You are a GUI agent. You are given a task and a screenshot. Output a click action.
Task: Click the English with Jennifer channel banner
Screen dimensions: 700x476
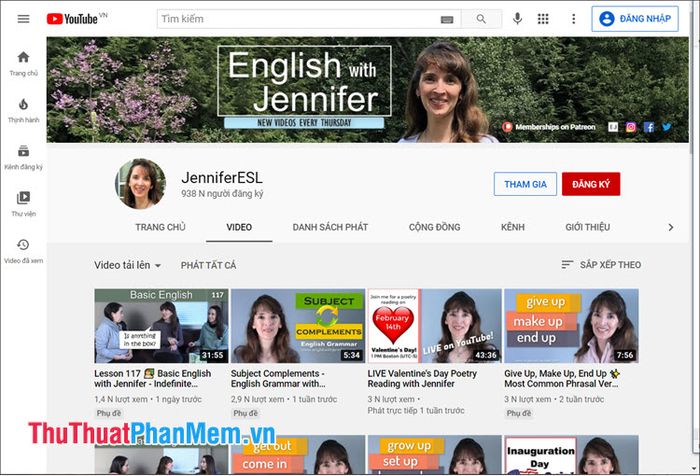click(x=367, y=90)
